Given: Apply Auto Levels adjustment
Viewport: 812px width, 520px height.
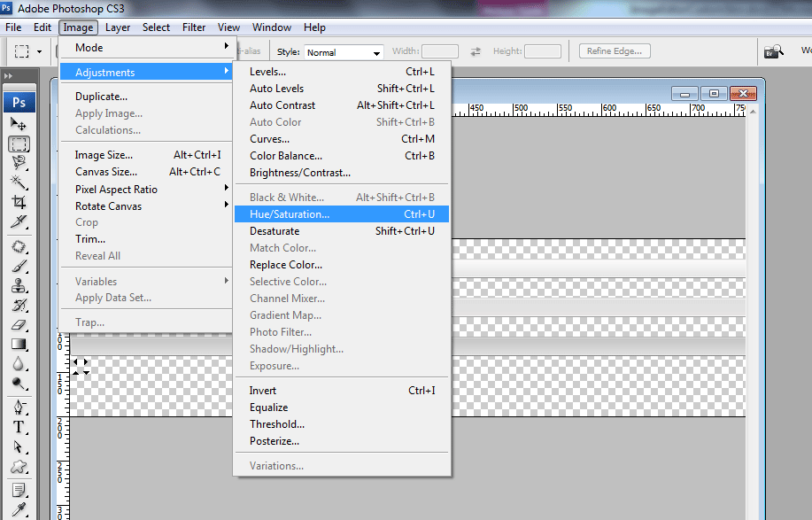Looking at the screenshot, I should [342, 89].
